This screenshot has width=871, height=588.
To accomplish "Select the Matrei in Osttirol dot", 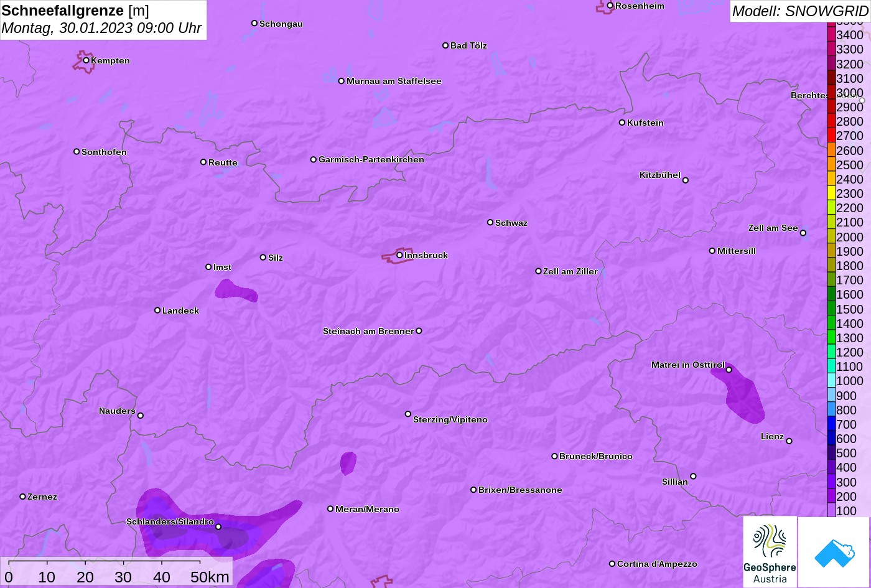I will click(729, 370).
